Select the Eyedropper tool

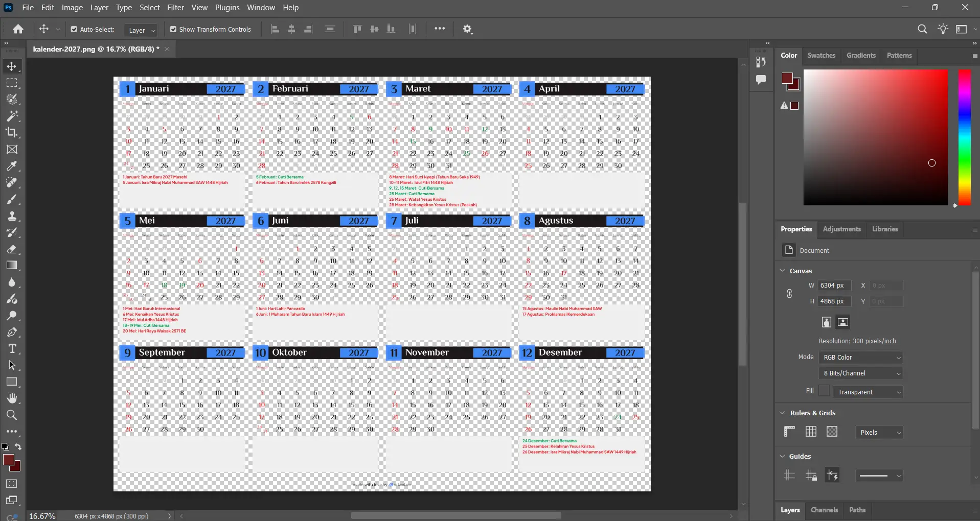[x=12, y=166]
